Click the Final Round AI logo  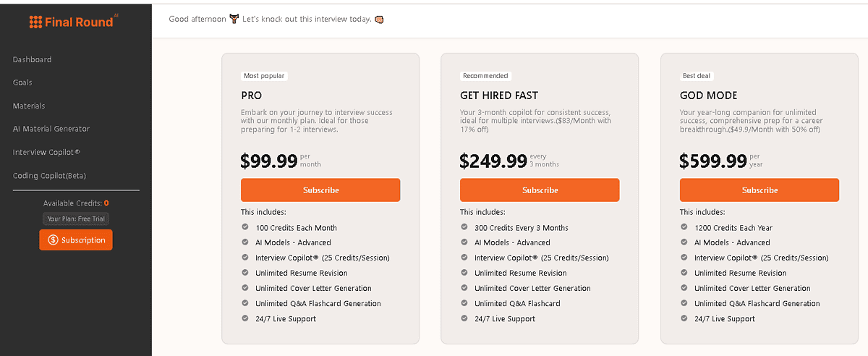click(x=73, y=22)
